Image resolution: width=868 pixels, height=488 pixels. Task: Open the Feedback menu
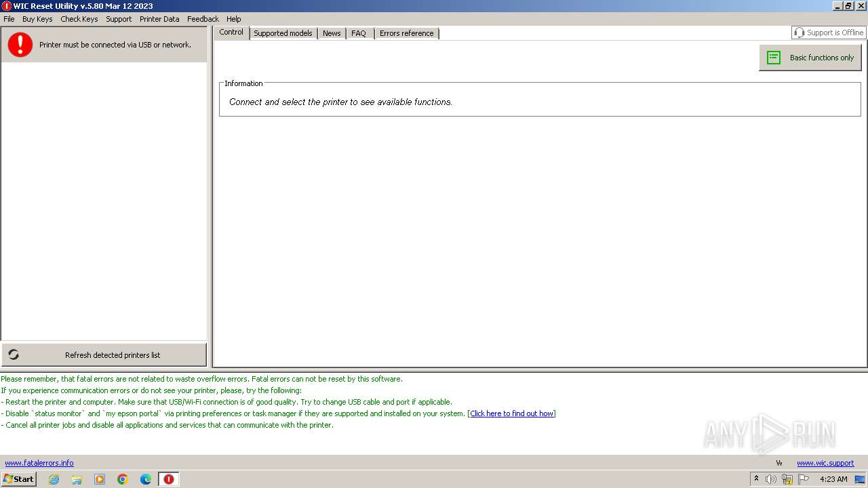coord(203,19)
